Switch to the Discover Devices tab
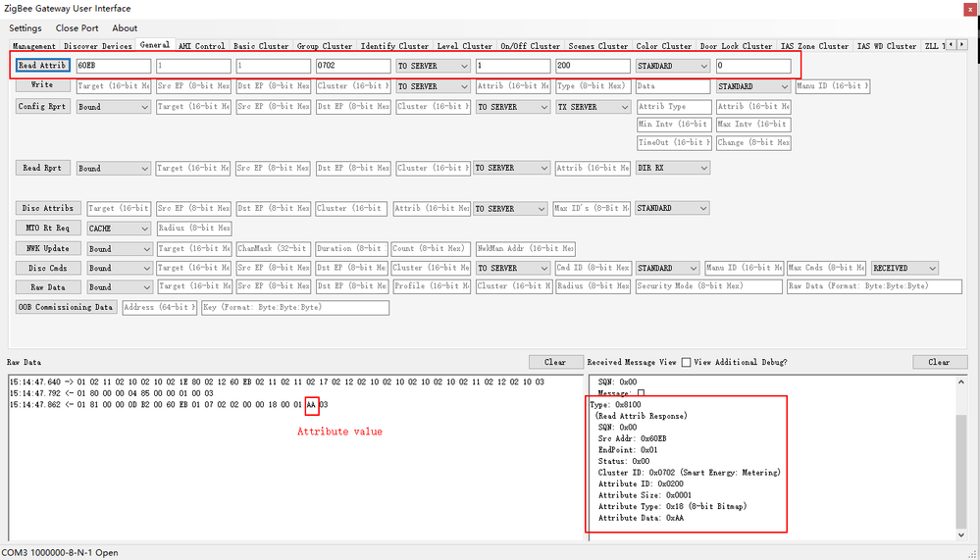980x560 pixels. pyautogui.click(x=97, y=46)
